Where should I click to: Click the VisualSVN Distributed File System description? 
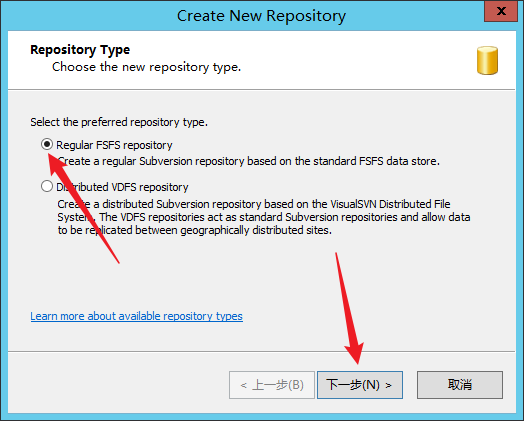tap(264, 217)
